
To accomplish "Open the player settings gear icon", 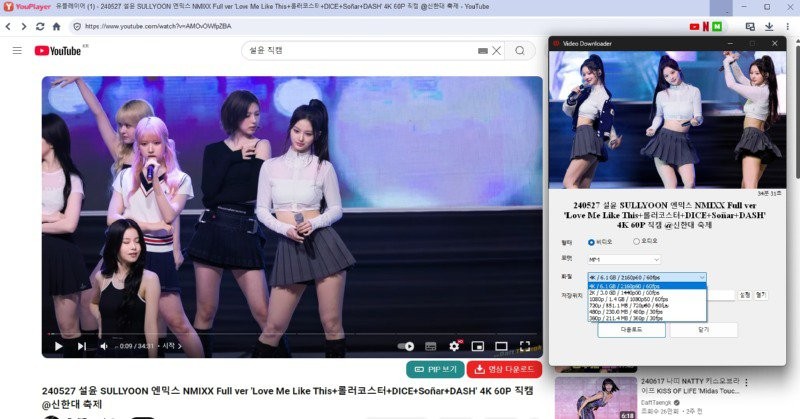I will tap(454, 346).
